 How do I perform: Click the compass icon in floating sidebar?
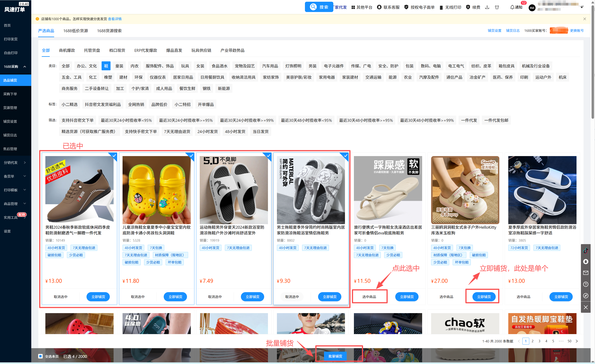click(586, 296)
